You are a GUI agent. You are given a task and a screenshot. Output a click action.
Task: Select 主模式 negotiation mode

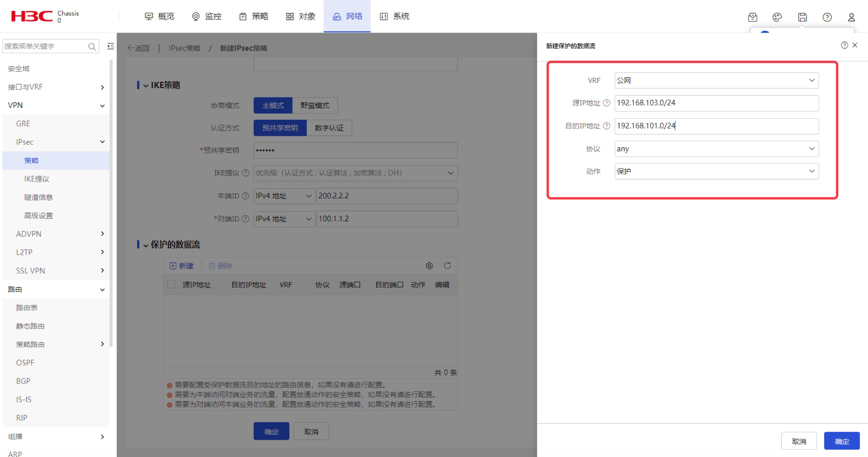tap(273, 106)
